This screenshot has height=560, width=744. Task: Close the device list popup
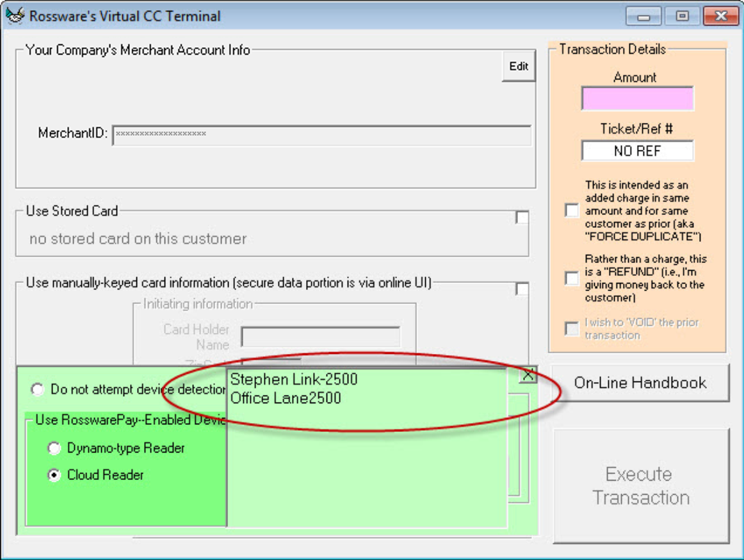point(528,376)
